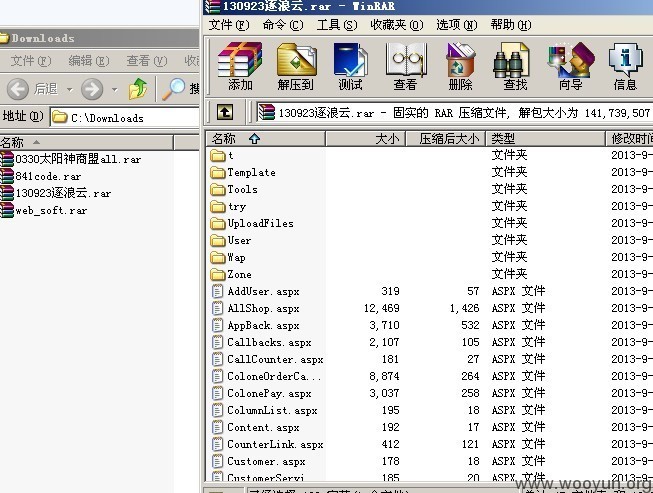The width and height of the screenshot is (653, 493).
Task: Click the 0330太阳神商盟all.rar archive icon
Action: (x=7, y=159)
